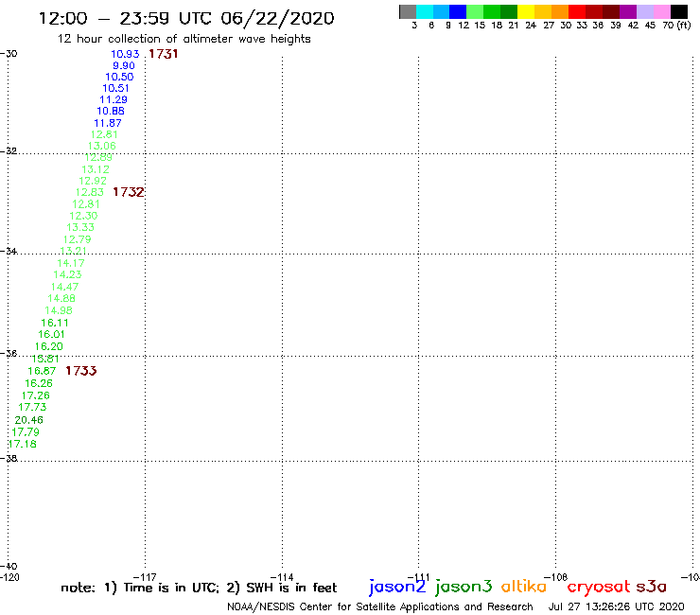Click the wave height value 12.30

pos(83,216)
